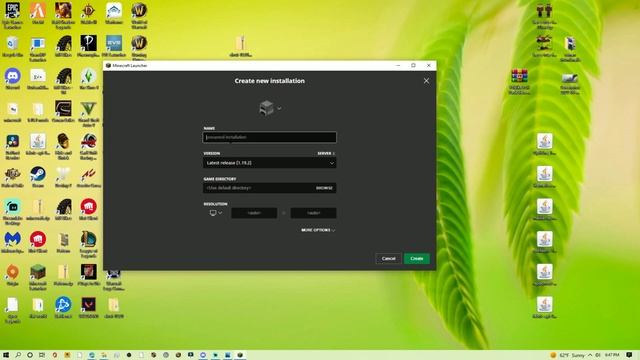Select the Grand Theft Auto V desktop icon
Screen dimensions: 640x360
pyautogui.click(x=89, y=113)
